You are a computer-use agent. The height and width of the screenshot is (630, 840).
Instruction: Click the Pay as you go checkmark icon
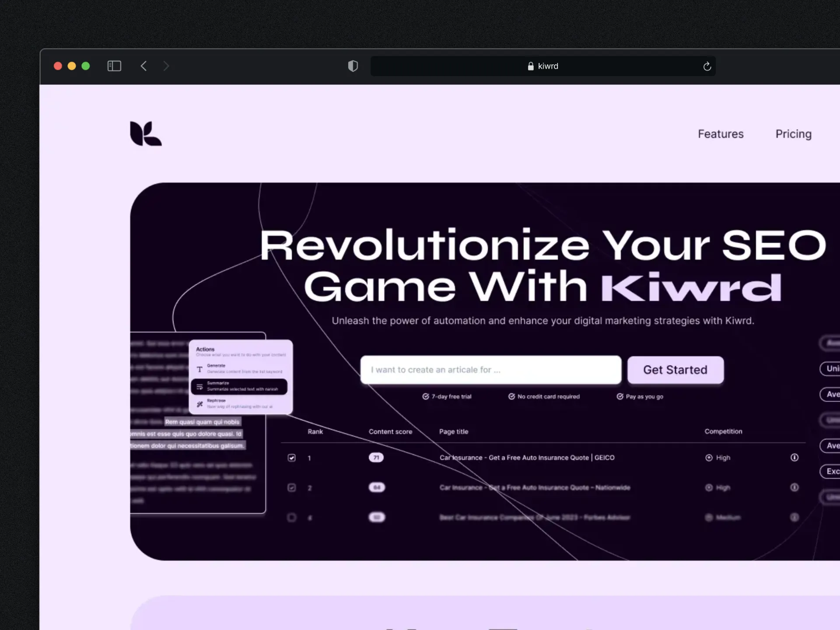620,396
